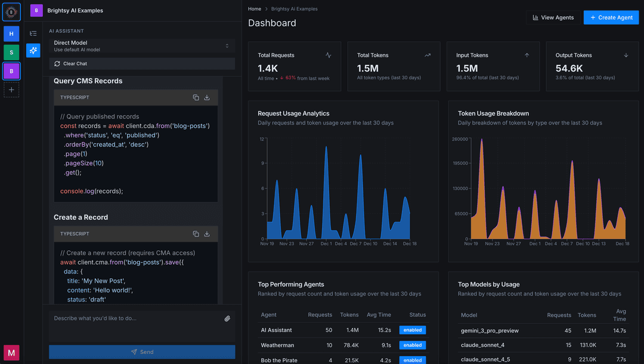
Task: Open the Direct Model dropdown
Action: coord(141,45)
